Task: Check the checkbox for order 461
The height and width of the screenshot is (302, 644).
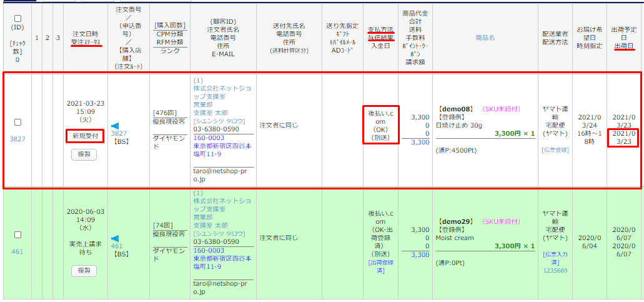Action: [17, 234]
